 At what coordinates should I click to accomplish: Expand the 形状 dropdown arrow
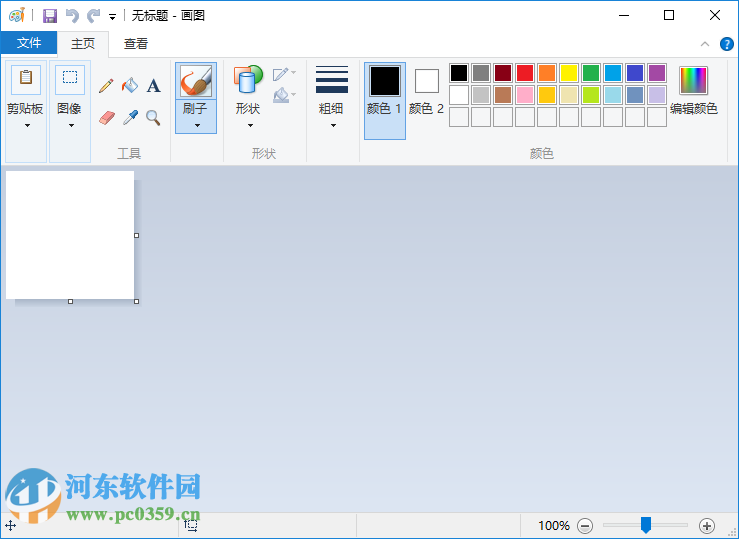click(250, 125)
